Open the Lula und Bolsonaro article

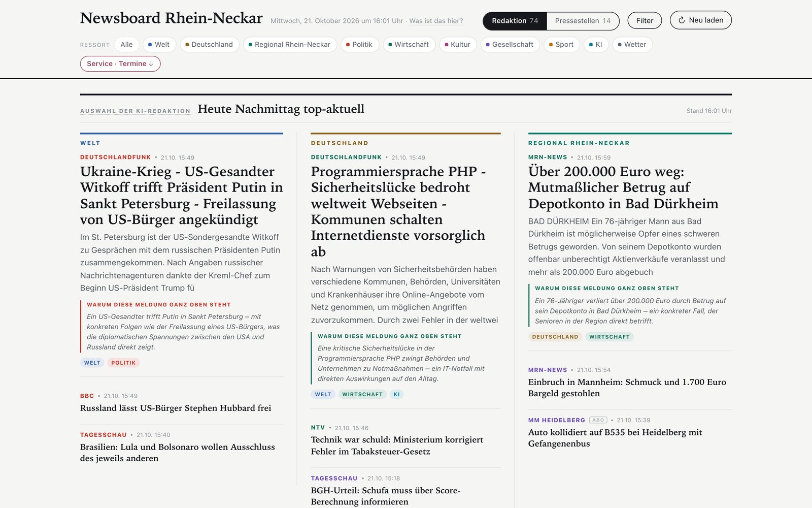click(x=178, y=453)
